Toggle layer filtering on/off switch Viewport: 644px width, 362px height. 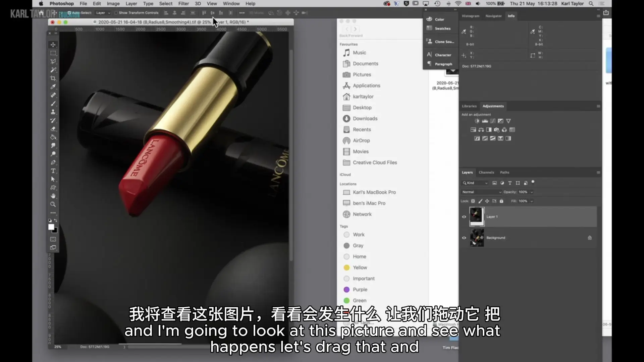click(533, 182)
